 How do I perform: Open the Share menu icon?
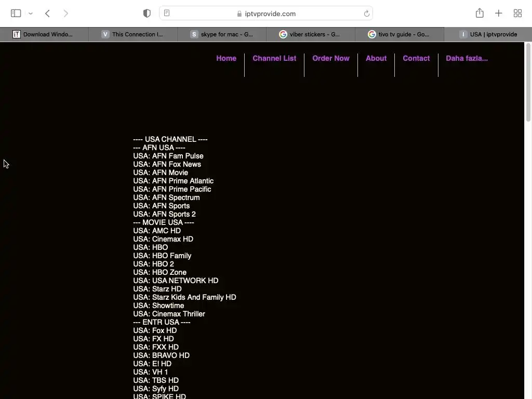pyautogui.click(x=480, y=13)
